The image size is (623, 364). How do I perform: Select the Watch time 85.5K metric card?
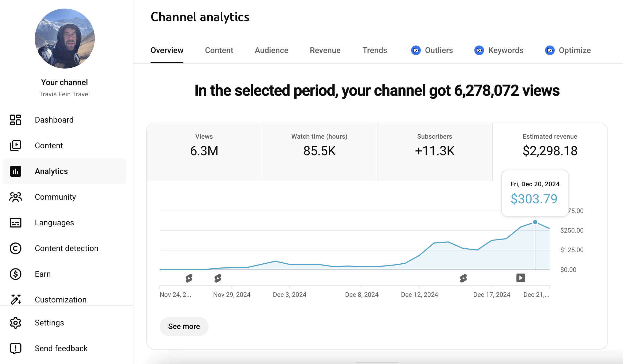[x=319, y=152]
